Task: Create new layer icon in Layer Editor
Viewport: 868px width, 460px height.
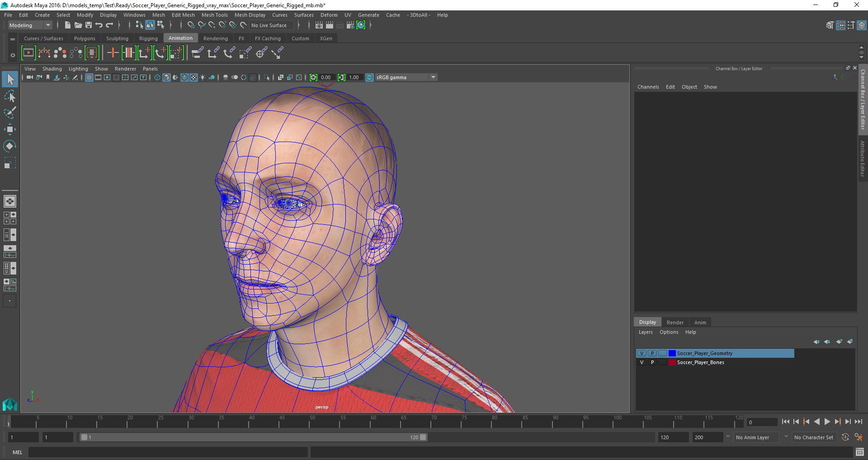Action: tap(839, 341)
